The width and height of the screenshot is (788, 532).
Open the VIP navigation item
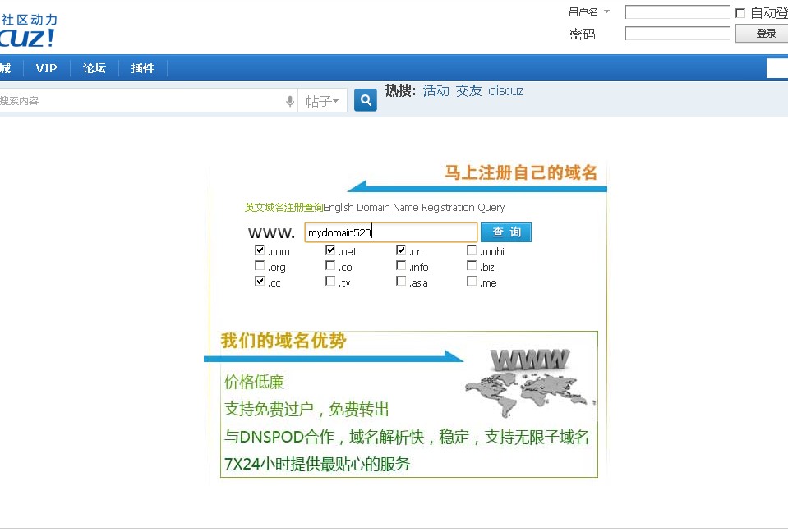pyautogui.click(x=46, y=68)
